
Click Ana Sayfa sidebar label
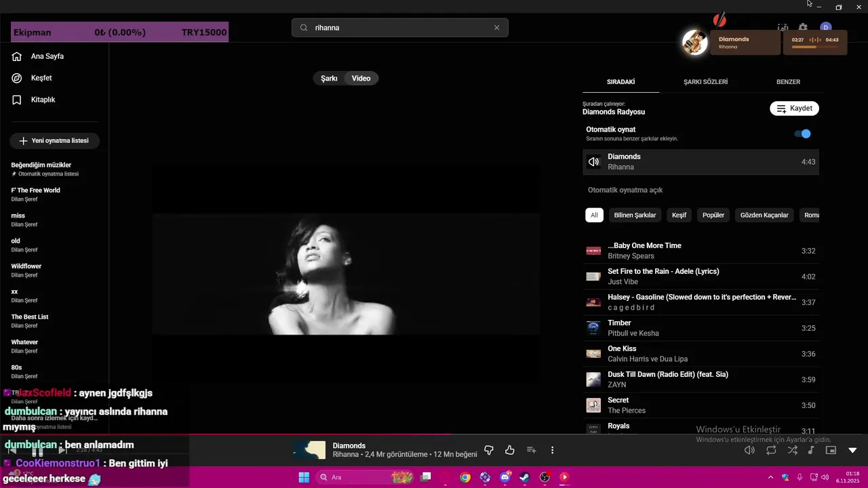(47, 56)
